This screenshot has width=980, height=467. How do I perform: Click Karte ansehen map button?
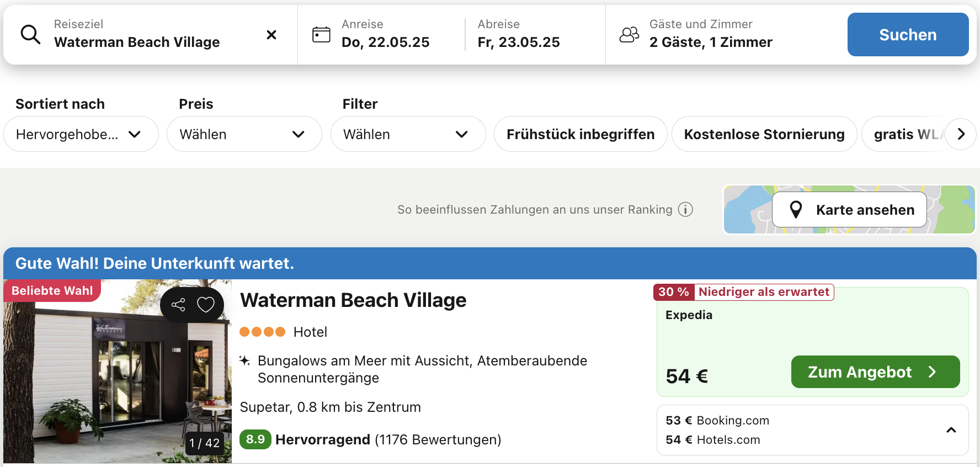tap(849, 210)
